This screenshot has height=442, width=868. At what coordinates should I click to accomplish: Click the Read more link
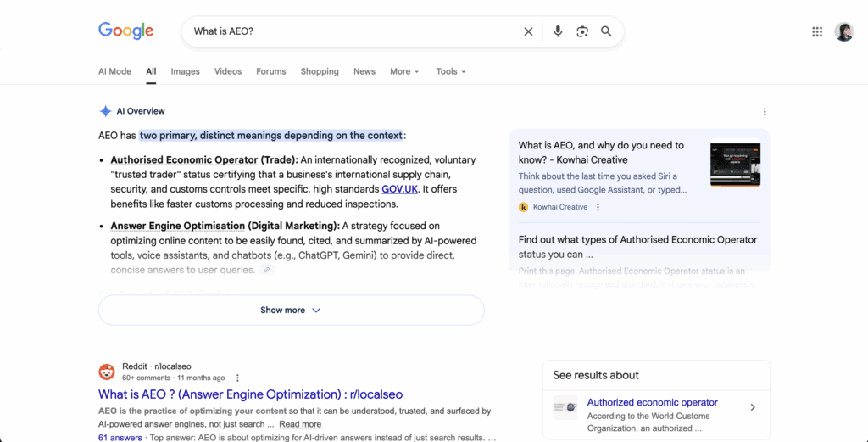pos(300,424)
